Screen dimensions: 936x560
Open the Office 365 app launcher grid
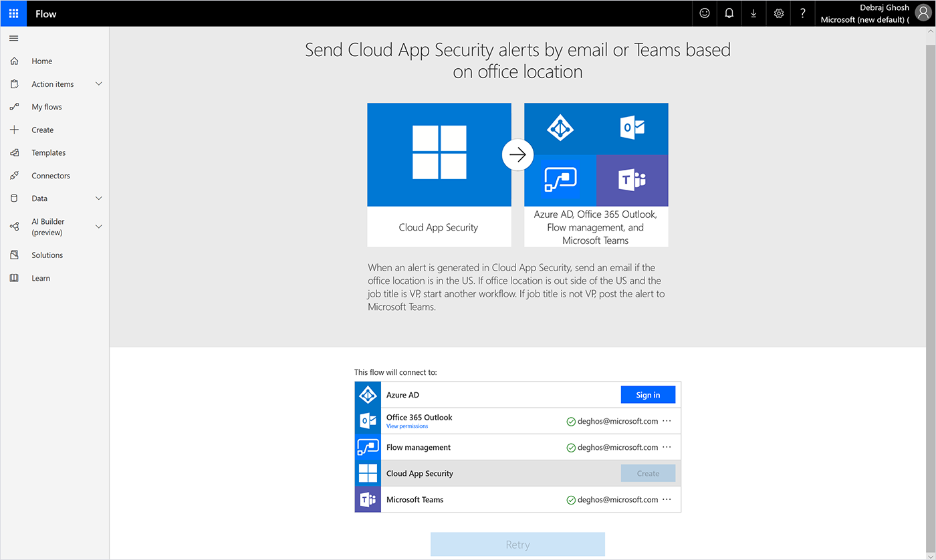pyautogui.click(x=13, y=13)
